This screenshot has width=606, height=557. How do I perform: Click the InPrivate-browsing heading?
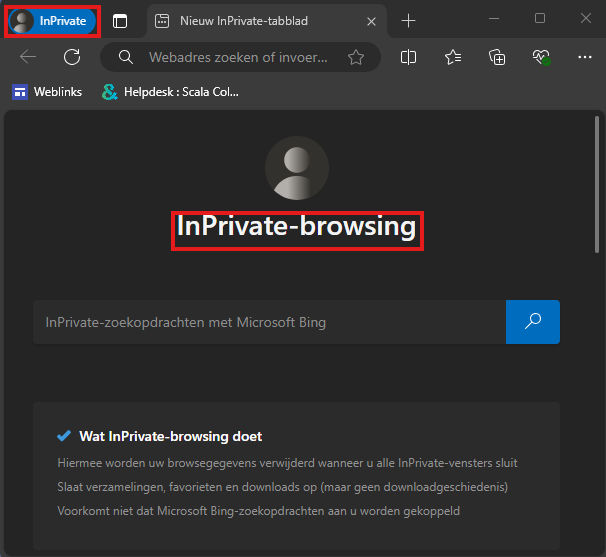click(x=296, y=226)
